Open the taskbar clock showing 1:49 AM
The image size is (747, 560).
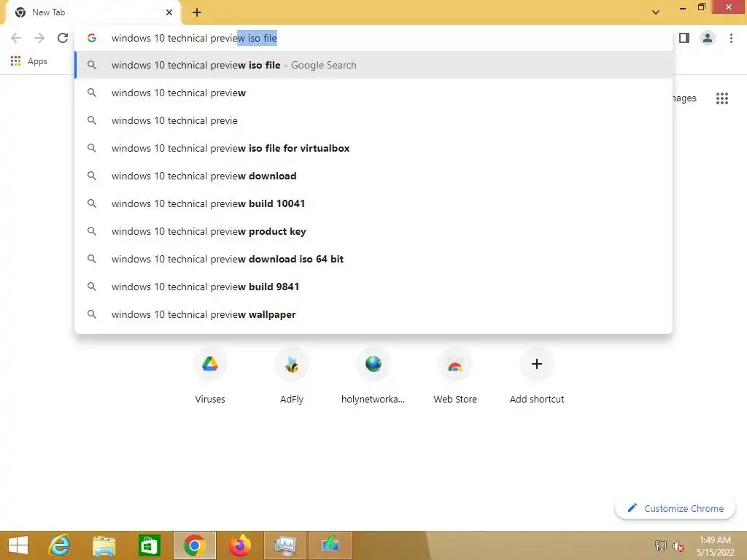coord(715,545)
